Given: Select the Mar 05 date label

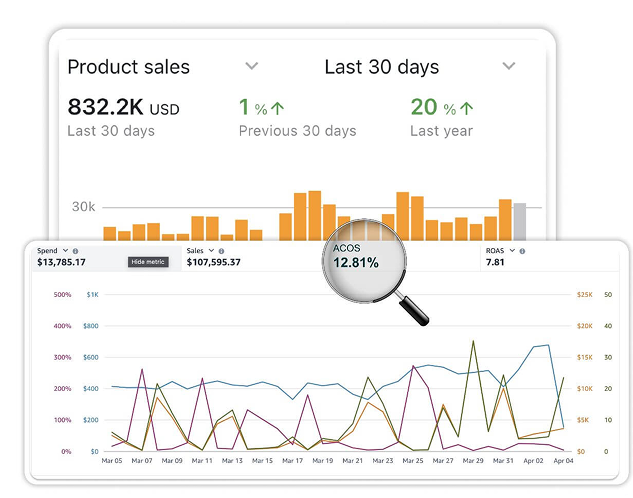Looking at the screenshot, I should 111,461.
